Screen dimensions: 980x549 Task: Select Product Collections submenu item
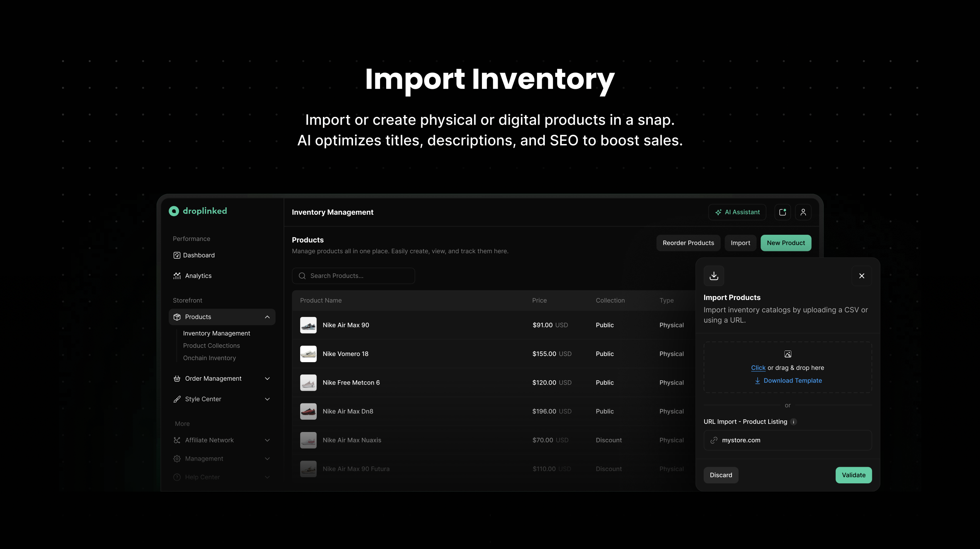(x=211, y=346)
